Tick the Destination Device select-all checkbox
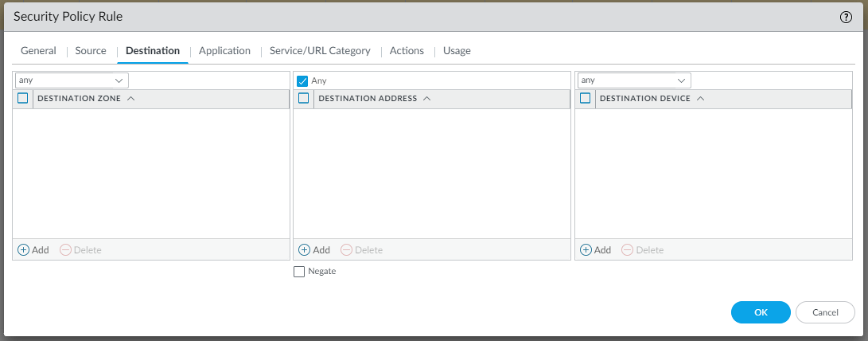Image resolution: width=868 pixels, height=341 pixels. pyautogui.click(x=586, y=99)
